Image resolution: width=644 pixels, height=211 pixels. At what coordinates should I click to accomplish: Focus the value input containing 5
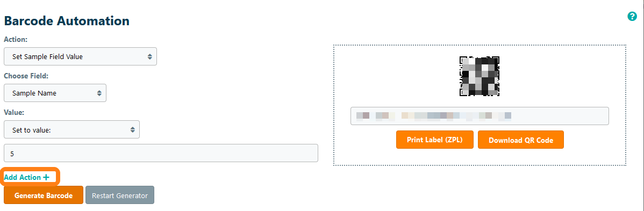[x=161, y=153]
